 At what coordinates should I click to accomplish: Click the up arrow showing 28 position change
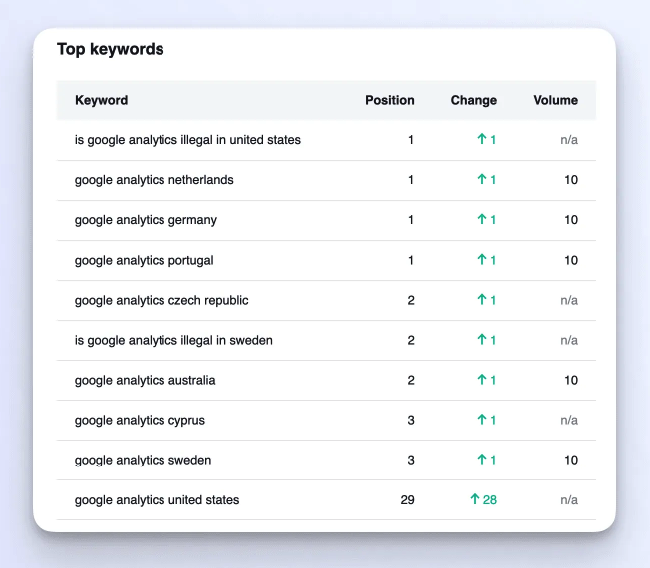(x=475, y=500)
